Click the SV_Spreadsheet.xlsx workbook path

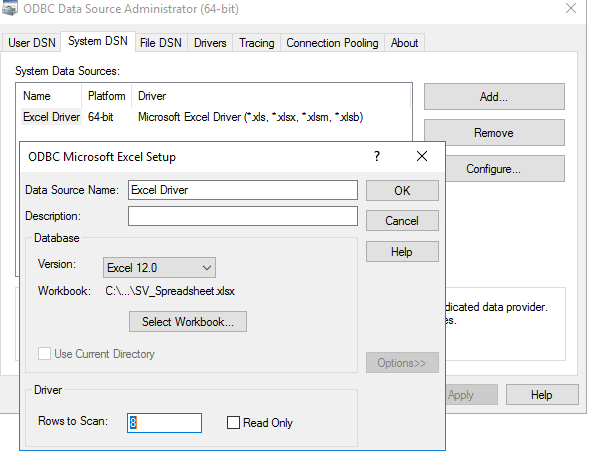point(170,291)
